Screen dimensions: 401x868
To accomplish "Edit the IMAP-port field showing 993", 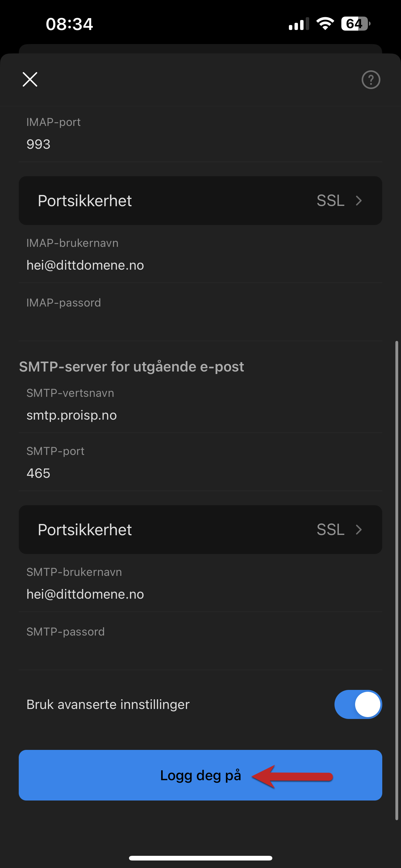I will (200, 134).
